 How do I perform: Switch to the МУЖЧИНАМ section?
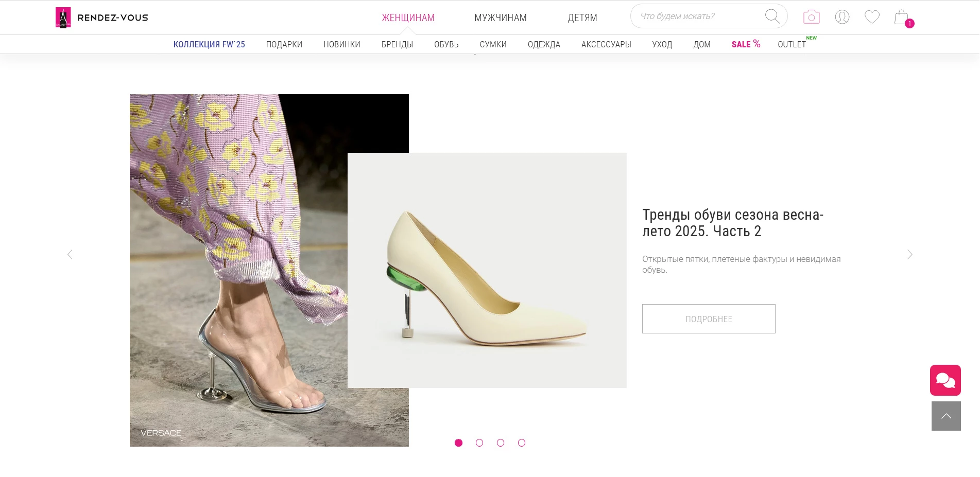[x=500, y=18]
